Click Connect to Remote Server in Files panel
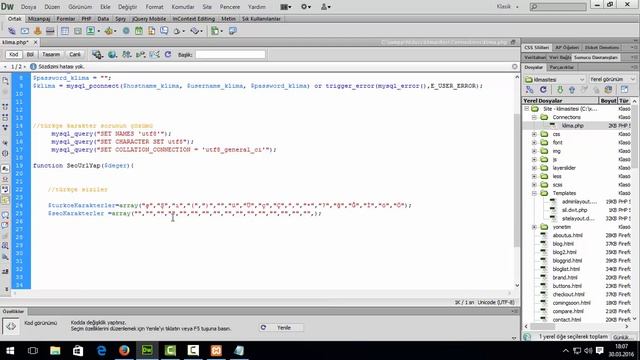Viewport: 640px width, 360px height. 530,90
